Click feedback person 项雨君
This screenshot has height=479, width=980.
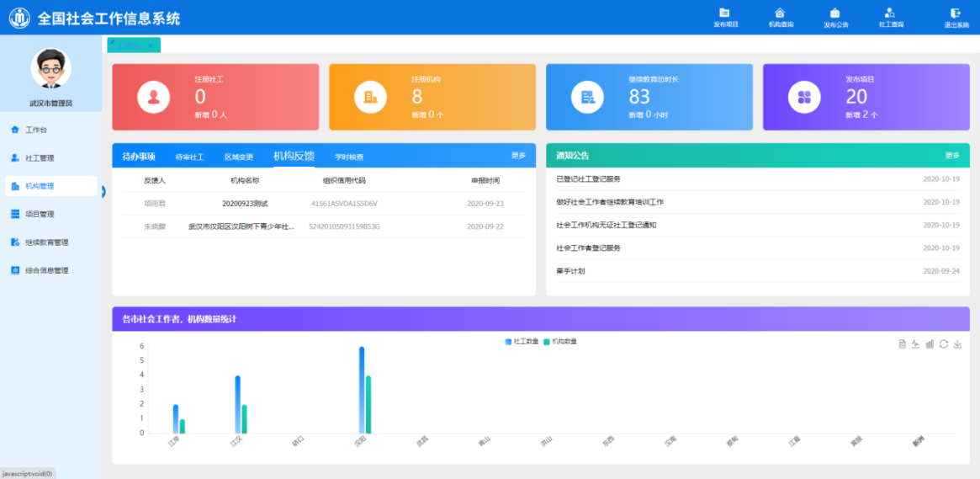click(x=155, y=203)
